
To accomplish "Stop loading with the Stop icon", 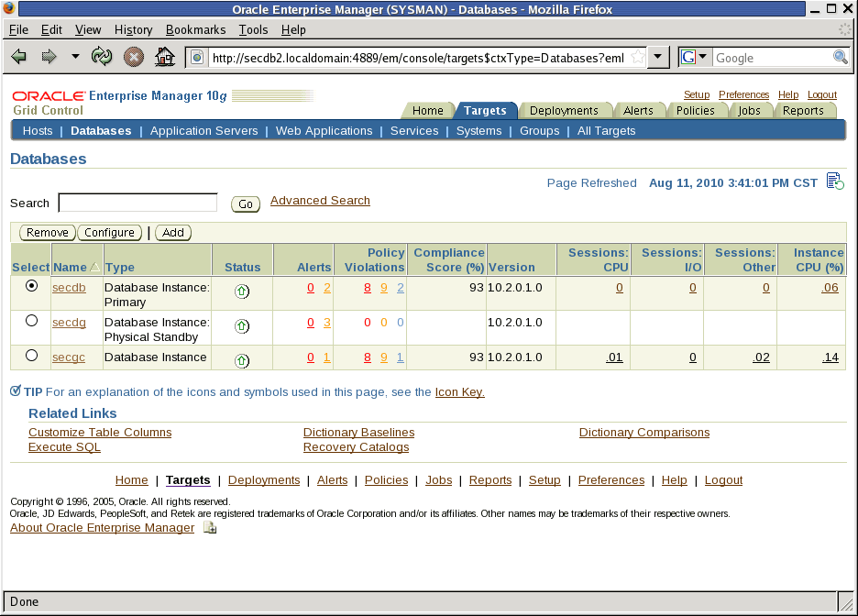I will pos(134,56).
